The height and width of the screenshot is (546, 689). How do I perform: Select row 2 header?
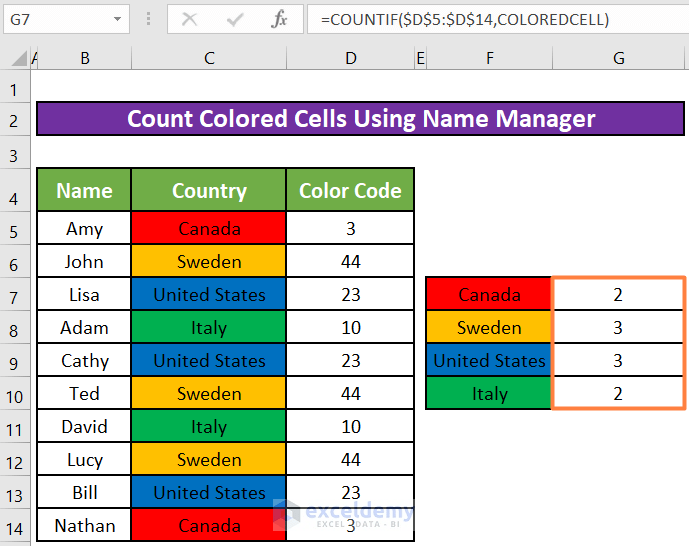pos(15,120)
